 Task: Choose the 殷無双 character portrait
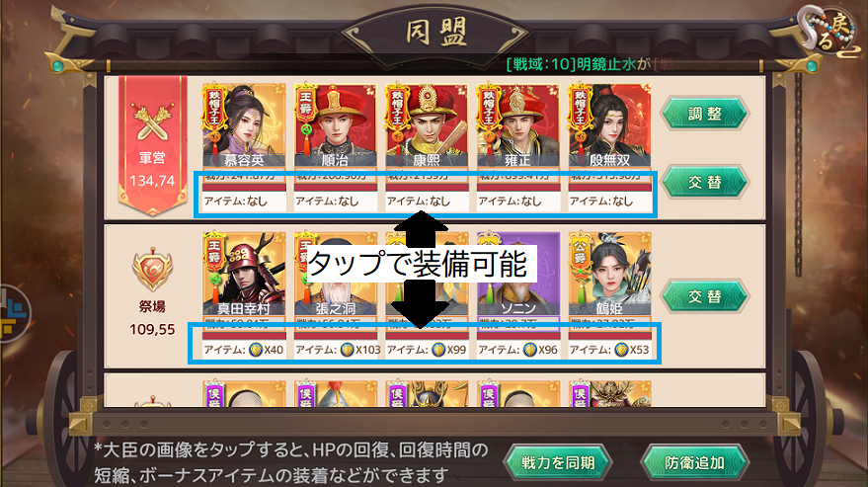pyautogui.click(x=609, y=125)
